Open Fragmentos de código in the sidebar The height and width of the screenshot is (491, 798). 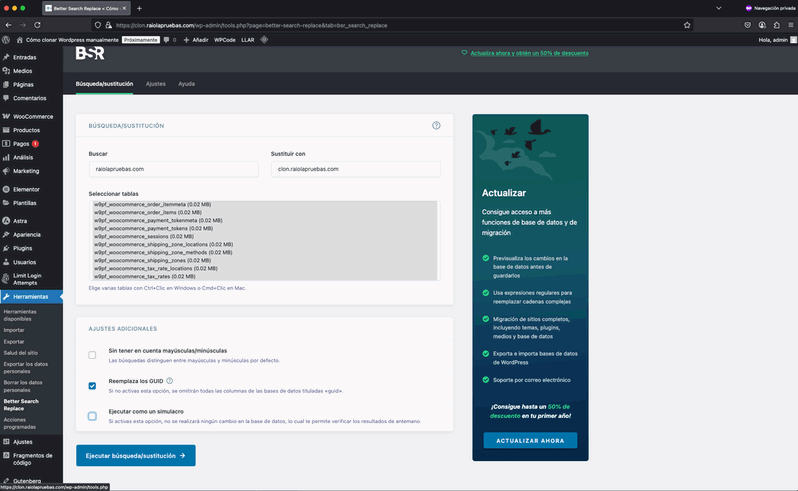point(32,459)
